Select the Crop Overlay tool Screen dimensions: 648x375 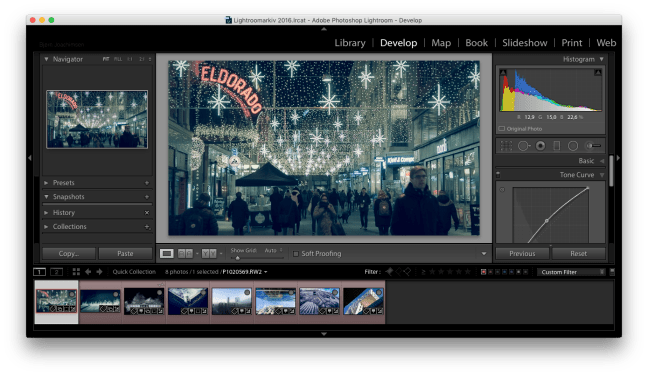(506, 146)
